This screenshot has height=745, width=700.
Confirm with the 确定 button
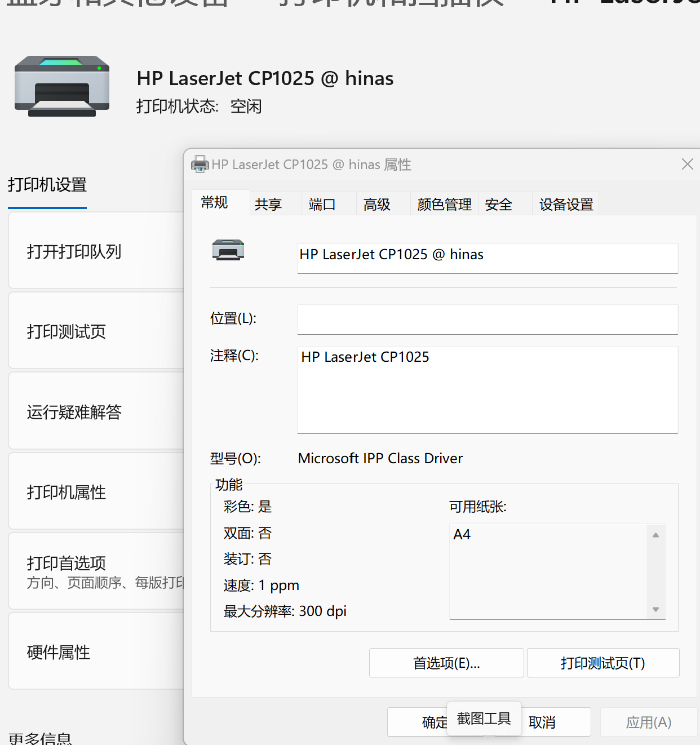(418, 722)
